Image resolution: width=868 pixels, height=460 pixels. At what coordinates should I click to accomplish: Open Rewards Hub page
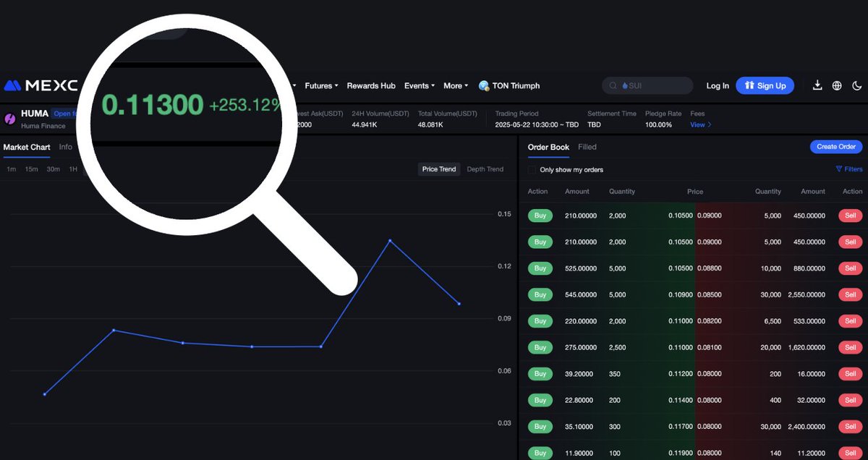pos(371,85)
